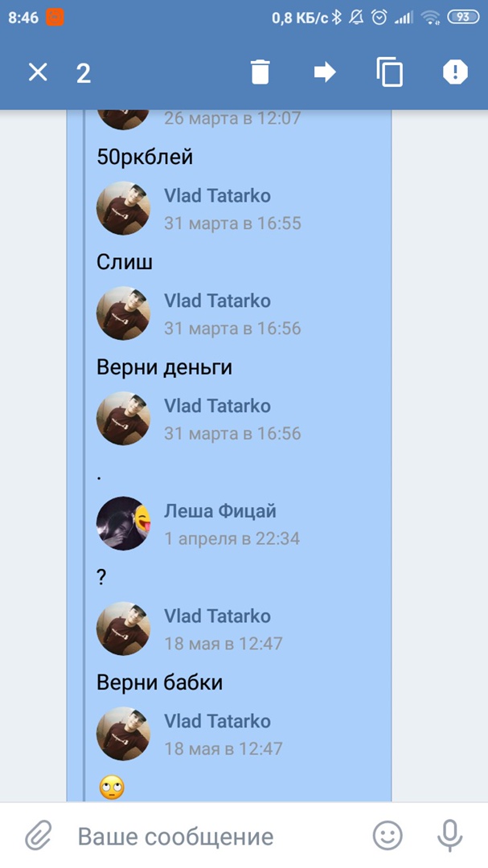The image size is (488, 868).
Task: Select the 'Слиш' message text
Action: [x=124, y=262]
